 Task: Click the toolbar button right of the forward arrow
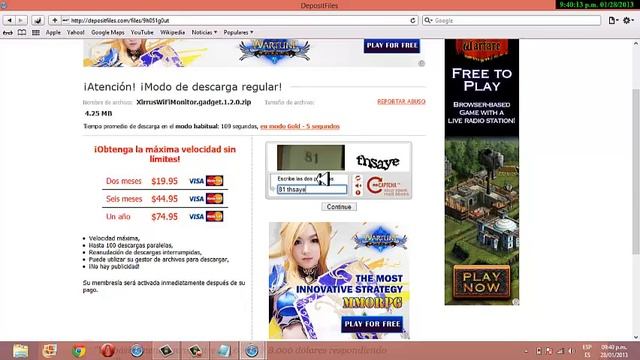click(38, 20)
